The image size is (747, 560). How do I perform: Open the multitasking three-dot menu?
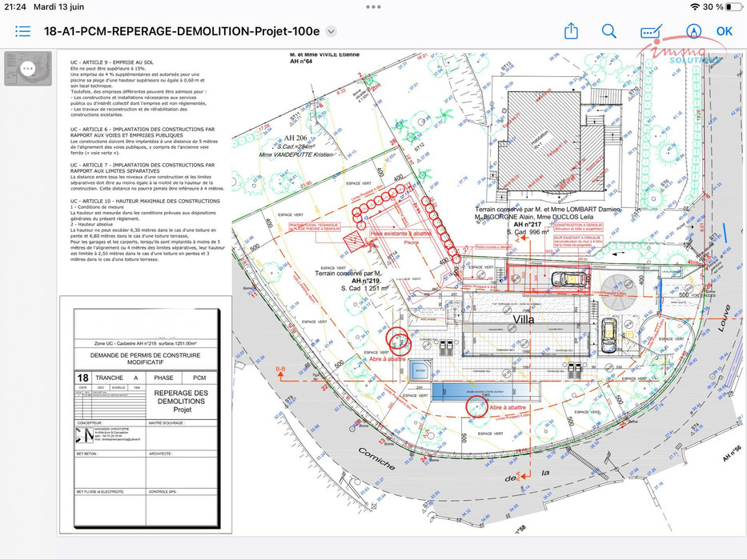tap(373, 6)
